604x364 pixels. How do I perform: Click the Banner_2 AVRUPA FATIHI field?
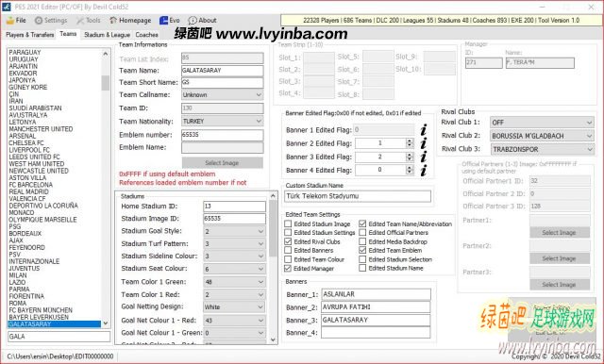(x=376, y=307)
